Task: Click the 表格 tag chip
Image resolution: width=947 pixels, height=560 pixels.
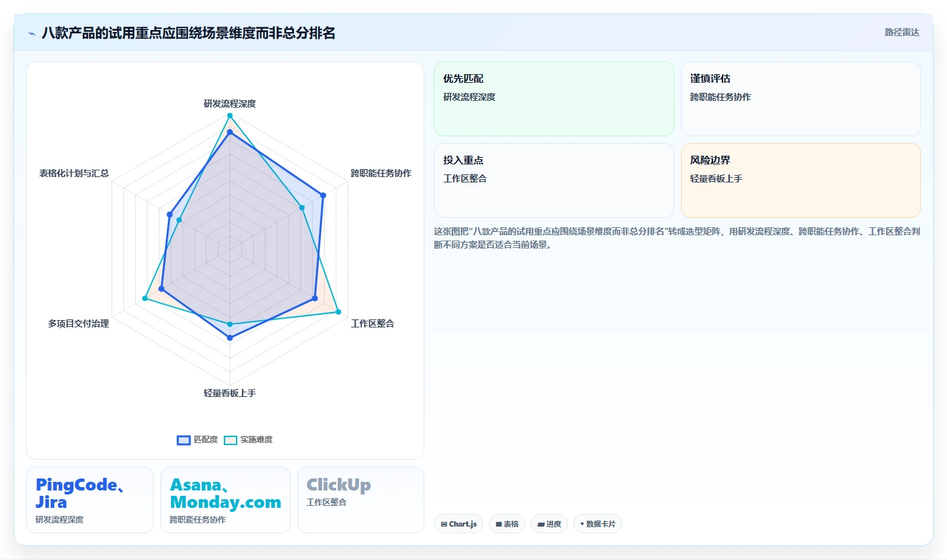Action: pyautogui.click(x=507, y=524)
